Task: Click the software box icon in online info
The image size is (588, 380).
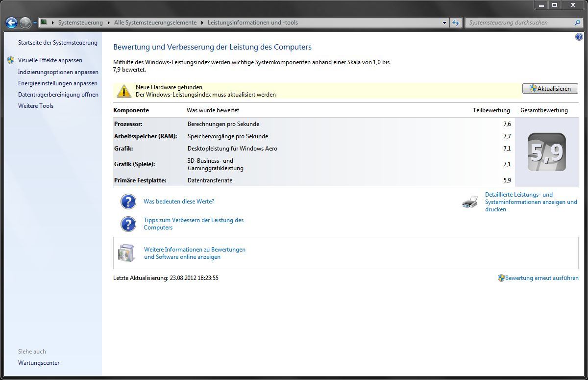Action: pos(126,253)
